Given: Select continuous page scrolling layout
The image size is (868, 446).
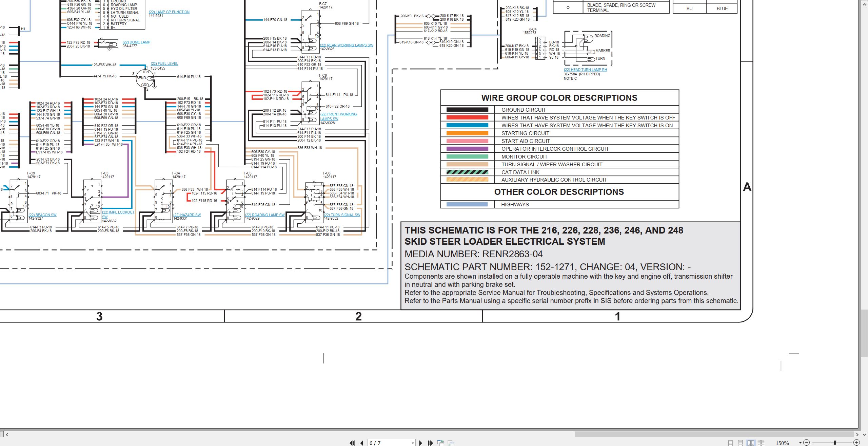Looking at the screenshot, I should pos(740,443).
